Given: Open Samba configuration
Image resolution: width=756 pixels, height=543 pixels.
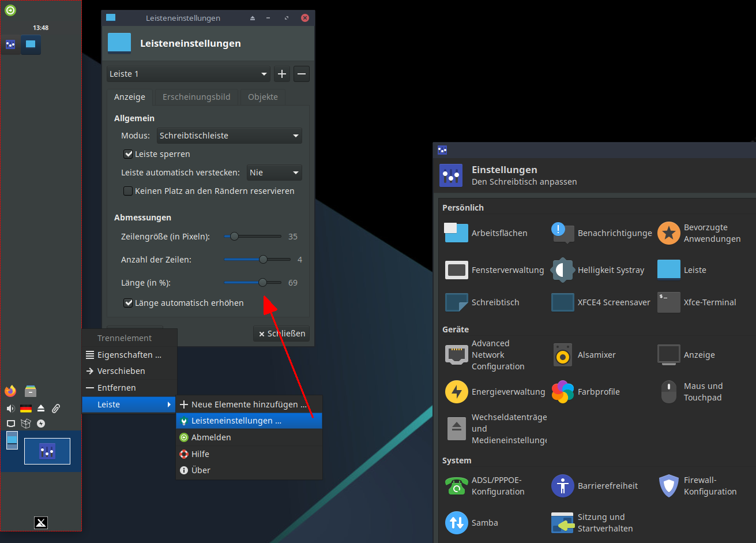Looking at the screenshot, I should point(457,523).
